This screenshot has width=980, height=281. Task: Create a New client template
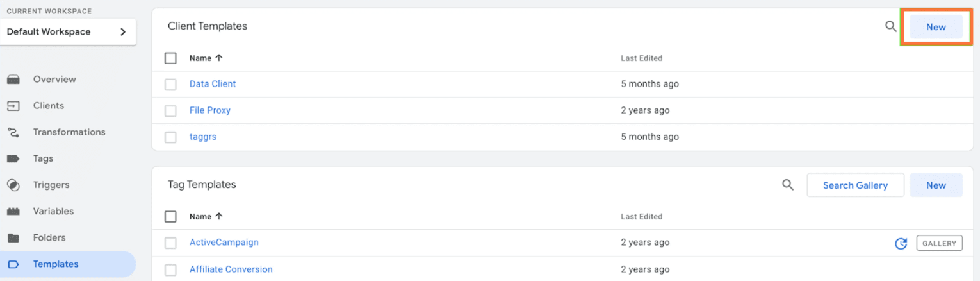point(936,27)
